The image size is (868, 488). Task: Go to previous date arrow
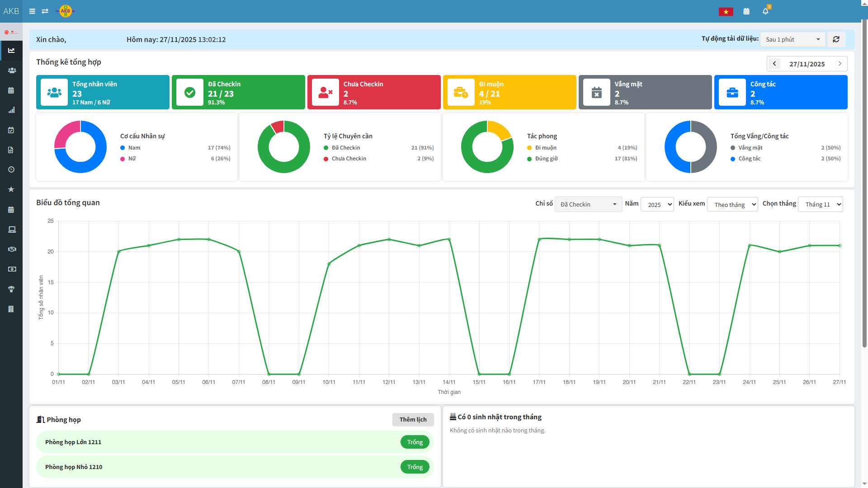(x=774, y=64)
